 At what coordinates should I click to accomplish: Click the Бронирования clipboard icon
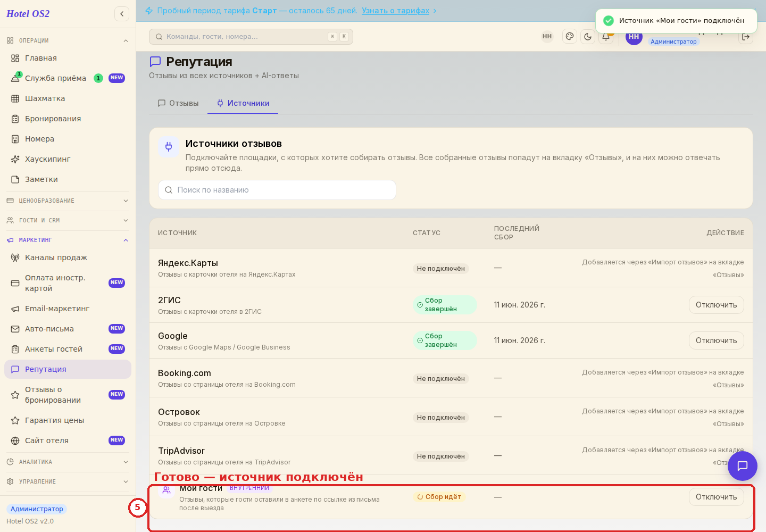(15, 119)
